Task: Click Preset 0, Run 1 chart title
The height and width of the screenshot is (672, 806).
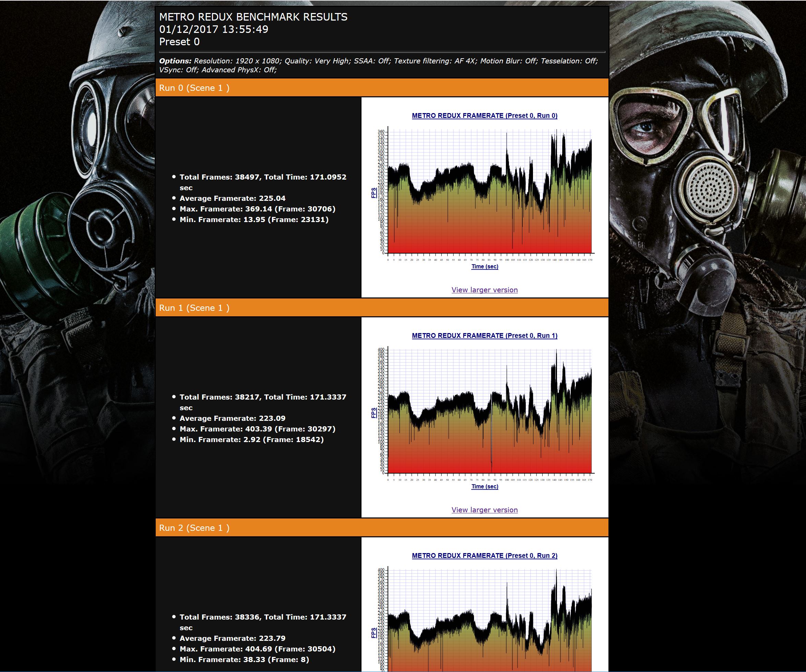Action: [484, 335]
